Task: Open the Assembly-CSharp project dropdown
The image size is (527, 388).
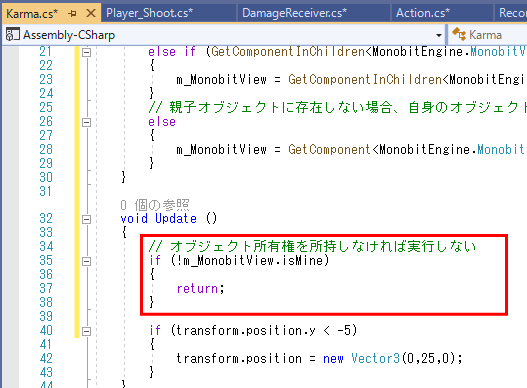Action: coord(439,35)
